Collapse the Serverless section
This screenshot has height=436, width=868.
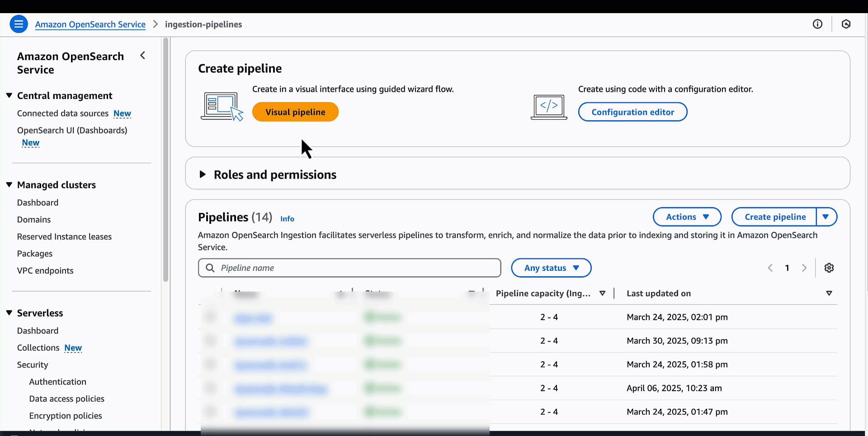tap(9, 313)
